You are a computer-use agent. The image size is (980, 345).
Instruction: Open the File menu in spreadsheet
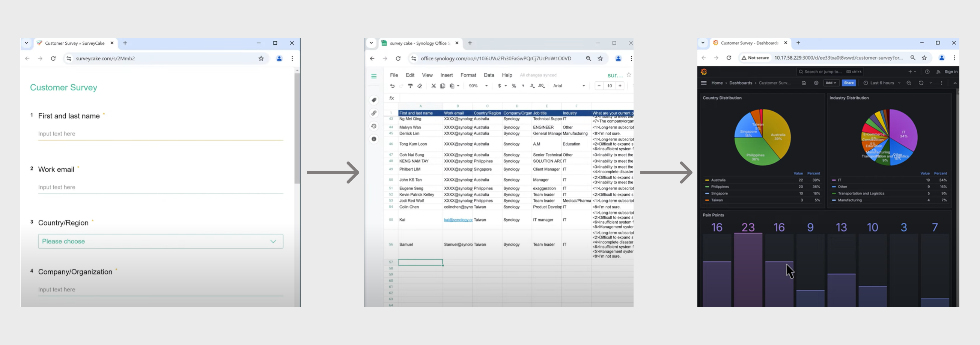[394, 75]
